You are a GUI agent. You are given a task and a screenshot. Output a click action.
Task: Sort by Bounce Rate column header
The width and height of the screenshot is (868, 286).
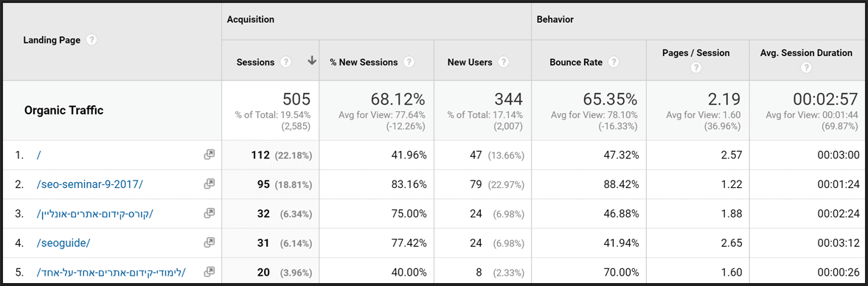tap(576, 62)
